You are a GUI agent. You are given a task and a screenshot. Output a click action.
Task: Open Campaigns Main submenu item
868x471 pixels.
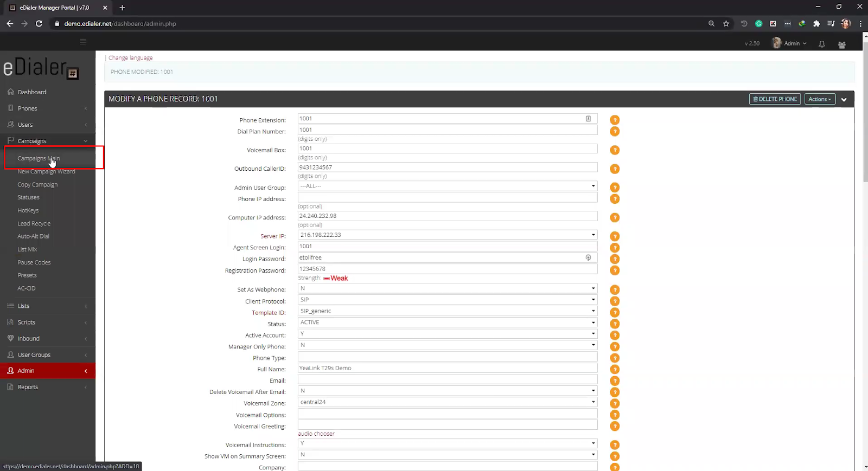[x=39, y=158]
